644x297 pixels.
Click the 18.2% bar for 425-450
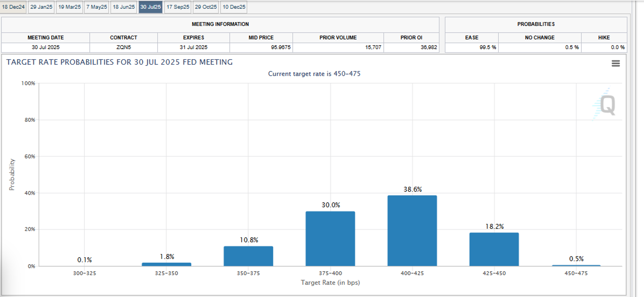click(494, 249)
